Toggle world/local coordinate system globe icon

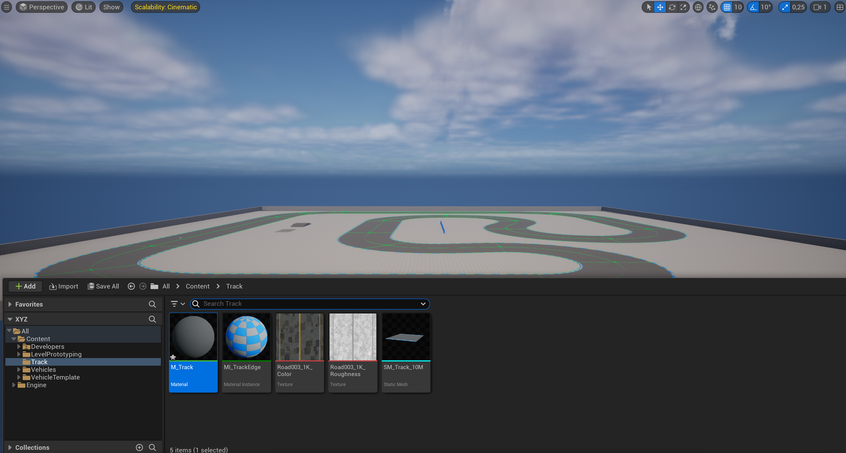[698, 7]
